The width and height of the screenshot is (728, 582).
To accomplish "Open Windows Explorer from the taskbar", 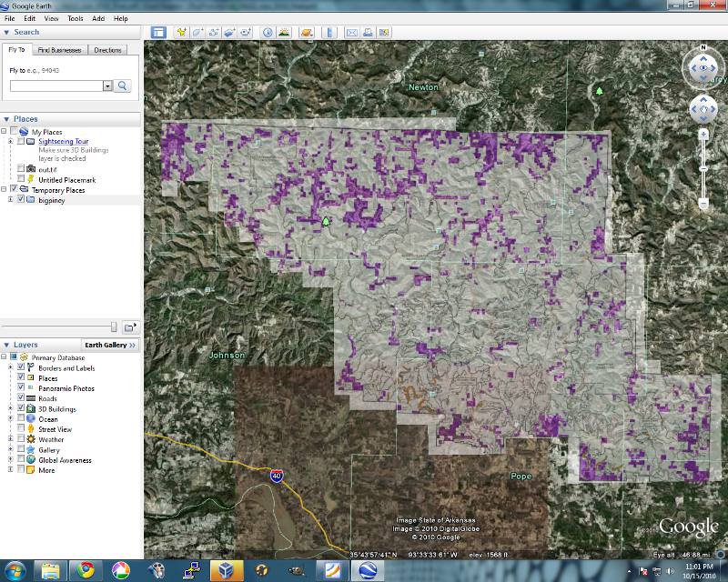I will (50, 569).
